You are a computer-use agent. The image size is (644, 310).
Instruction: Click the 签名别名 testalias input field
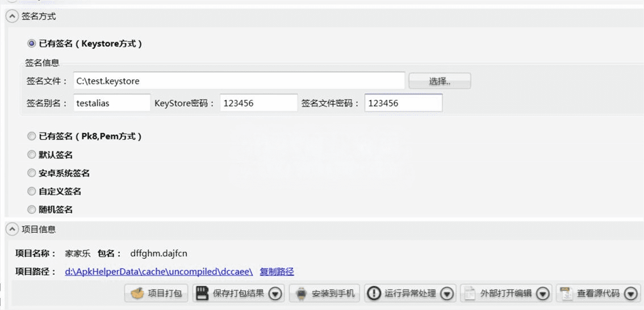tap(111, 104)
